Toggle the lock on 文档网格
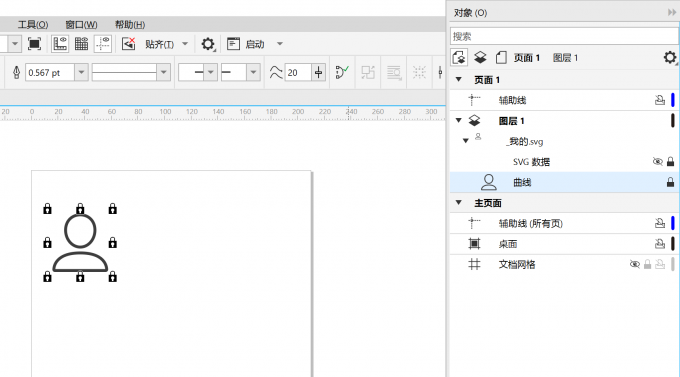The width and height of the screenshot is (680, 377). [x=647, y=264]
